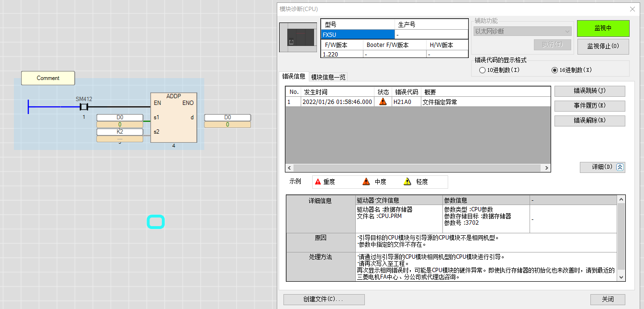The width and height of the screenshot is (644, 309).
Task: Click the orange warning icon in error row
Action: click(383, 102)
